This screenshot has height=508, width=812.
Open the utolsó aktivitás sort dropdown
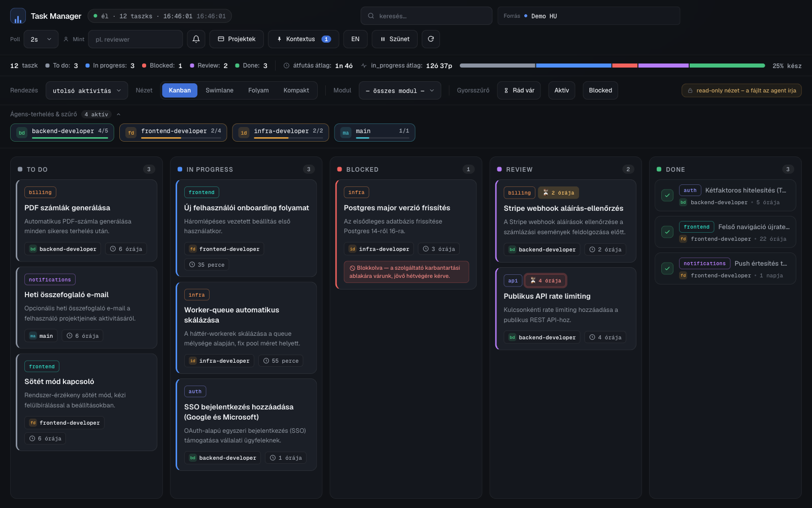[x=87, y=90]
